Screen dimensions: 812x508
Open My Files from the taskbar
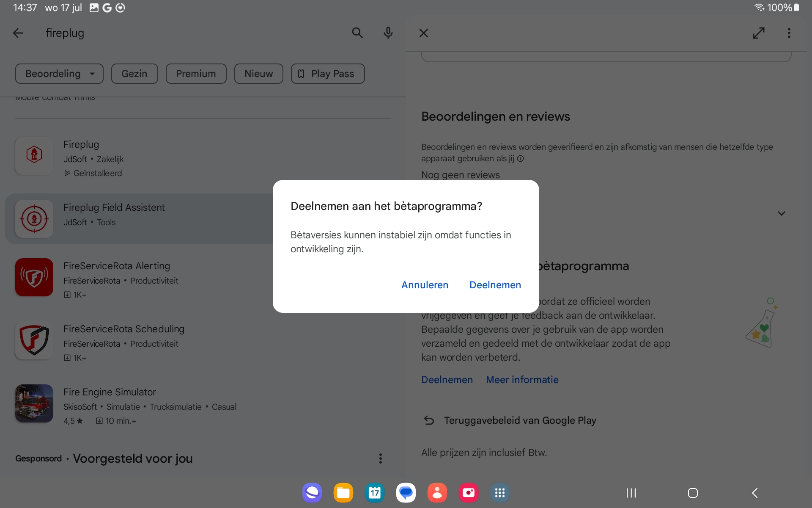point(343,492)
